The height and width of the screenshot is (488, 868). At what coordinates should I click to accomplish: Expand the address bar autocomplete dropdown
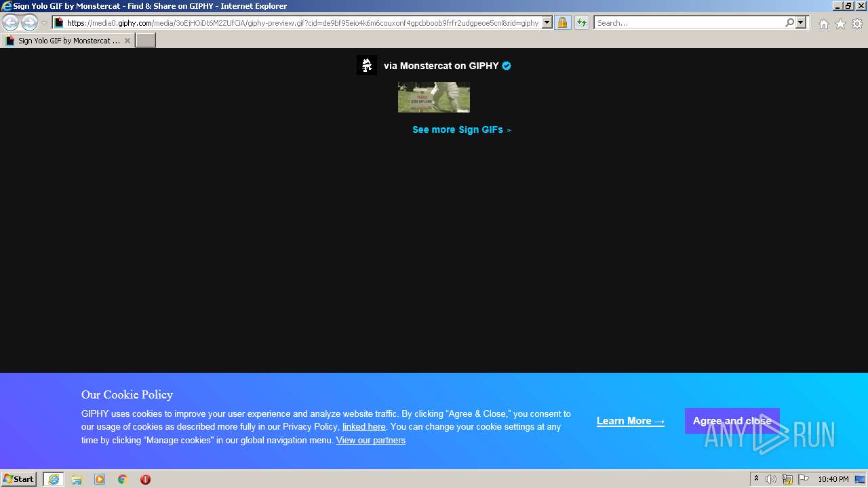tap(547, 22)
